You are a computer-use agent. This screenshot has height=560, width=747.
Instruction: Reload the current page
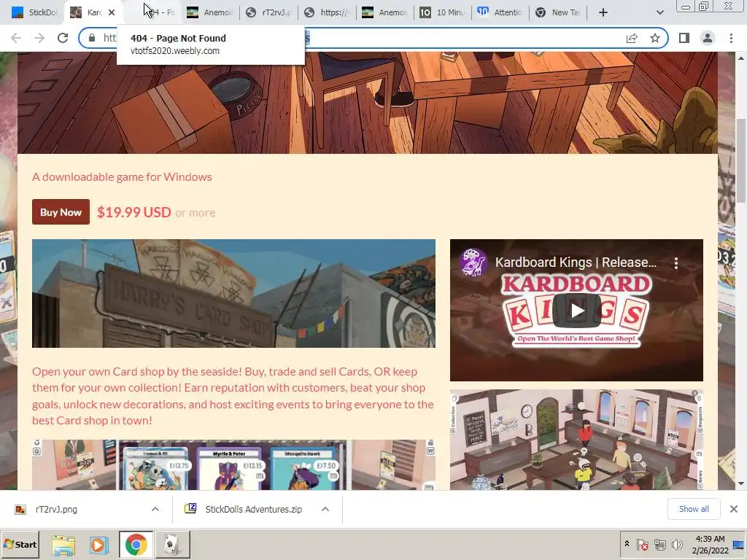[63, 38]
